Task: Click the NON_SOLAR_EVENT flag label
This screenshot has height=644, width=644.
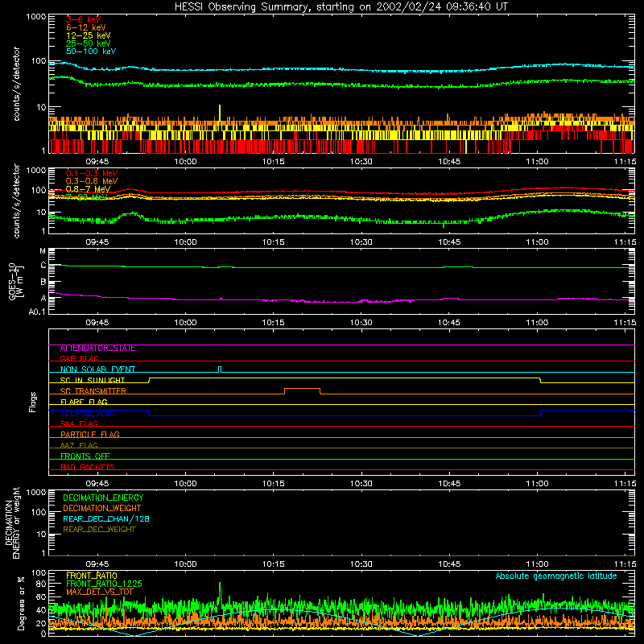Action: [97, 369]
